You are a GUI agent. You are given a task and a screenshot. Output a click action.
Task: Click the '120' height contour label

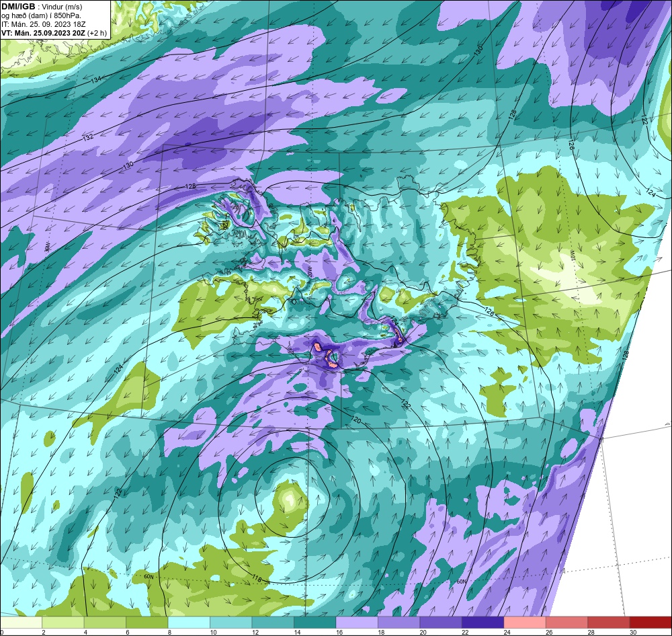(x=355, y=420)
